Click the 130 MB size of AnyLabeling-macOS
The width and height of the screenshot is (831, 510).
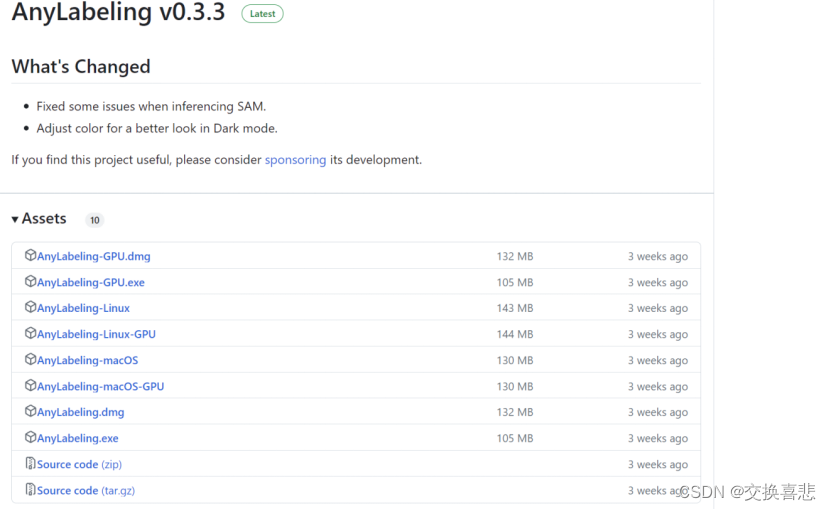515,360
